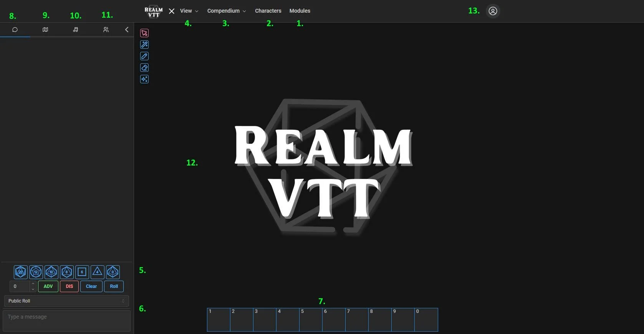Image resolution: width=644 pixels, height=334 pixels.
Task: Collapse the left sidebar panel
Action: [x=127, y=30]
